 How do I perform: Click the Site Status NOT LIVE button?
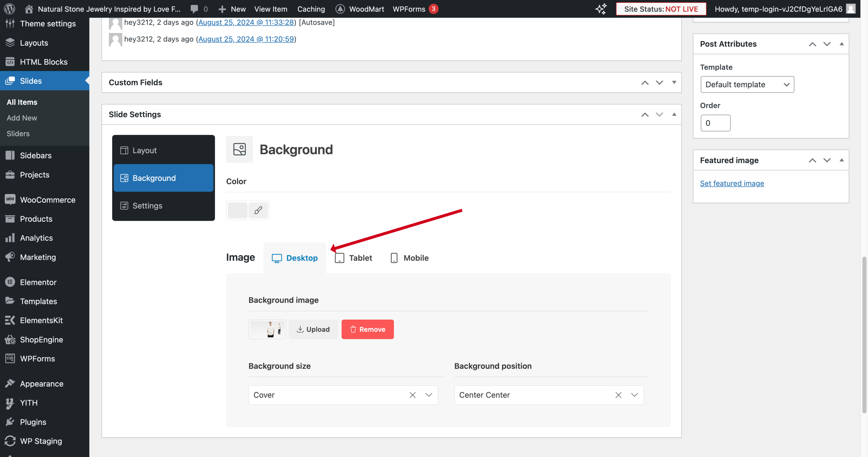[x=661, y=9]
